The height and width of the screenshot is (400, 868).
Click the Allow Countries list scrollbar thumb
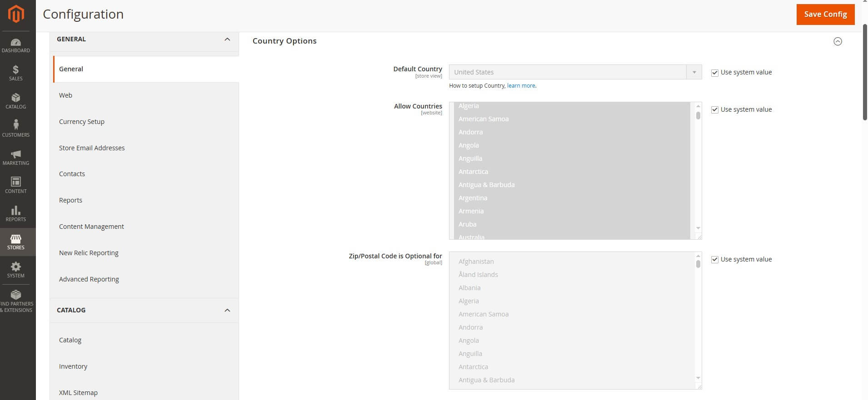(x=698, y=115)
